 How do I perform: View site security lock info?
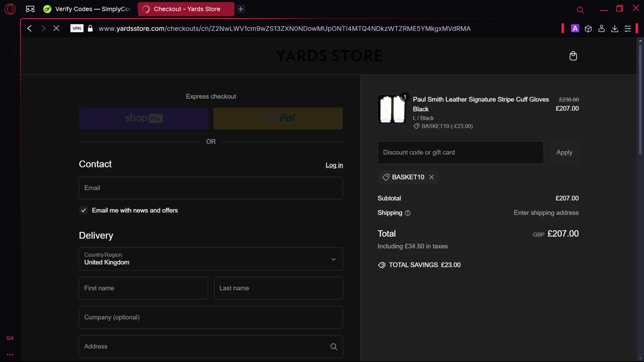pos(90,28)
